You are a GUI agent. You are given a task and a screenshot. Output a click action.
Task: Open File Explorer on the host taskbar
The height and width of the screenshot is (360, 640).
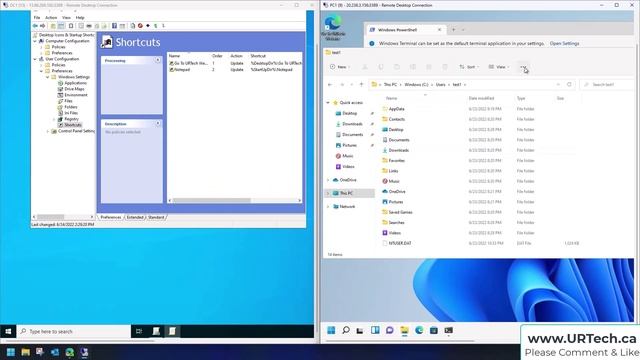click(25, 352)
